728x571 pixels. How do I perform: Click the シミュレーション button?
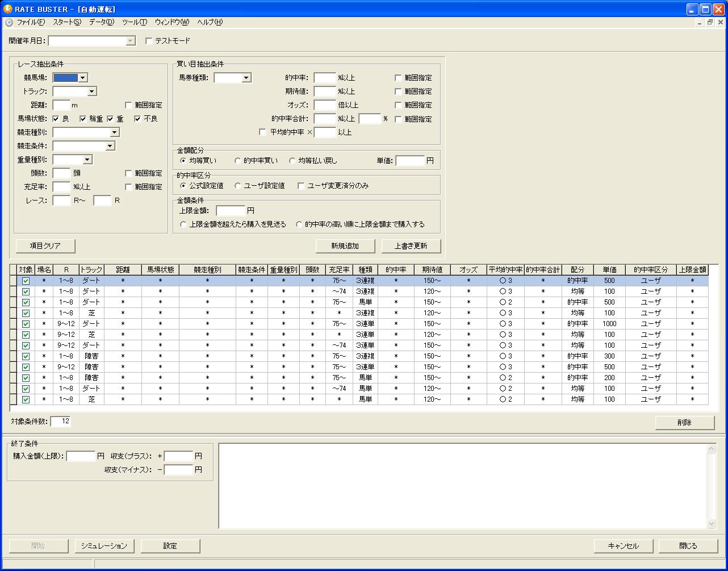[104, 545]
